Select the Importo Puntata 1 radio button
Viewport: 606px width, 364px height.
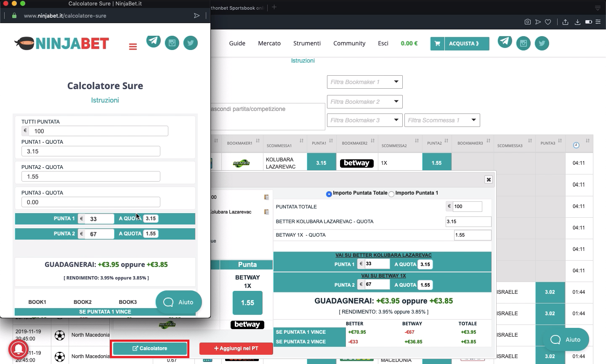click(391, 194)
